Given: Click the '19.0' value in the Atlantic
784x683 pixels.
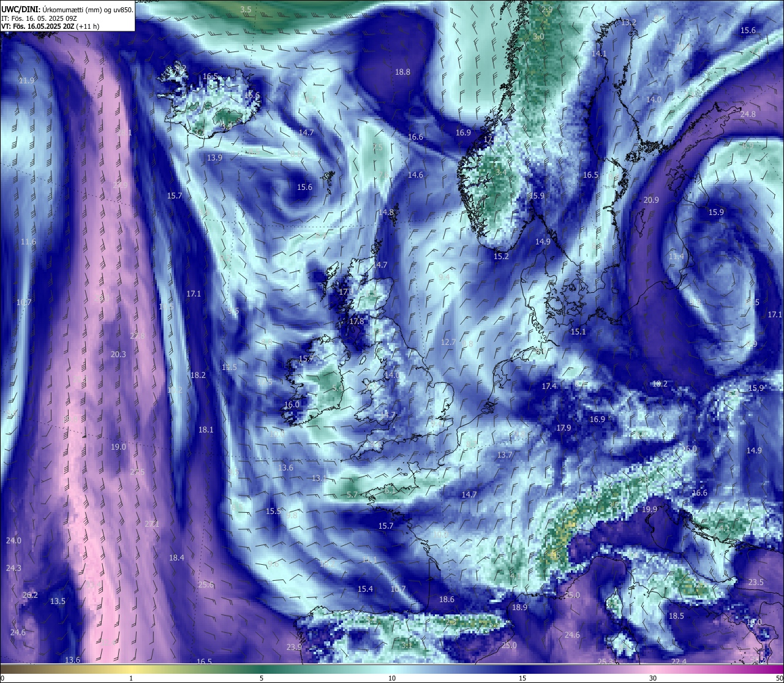Looking at the screenshot, I should point(118,447).
